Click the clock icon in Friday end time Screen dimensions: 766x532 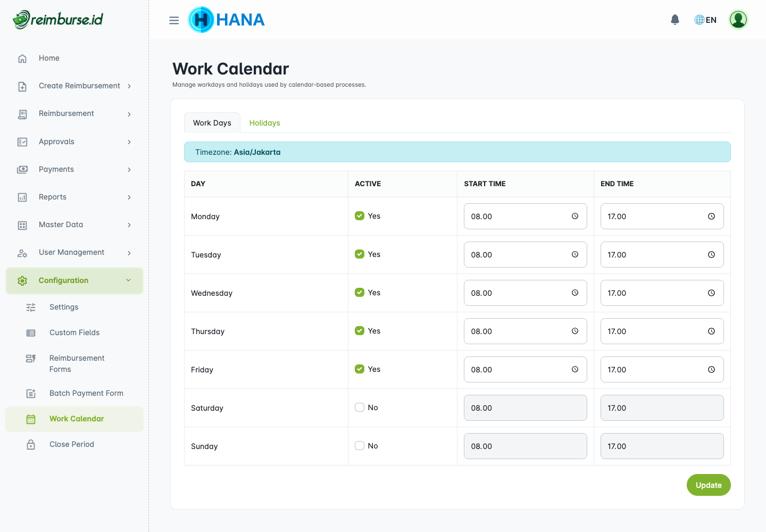pyautogui.click(x=711, y=370)
